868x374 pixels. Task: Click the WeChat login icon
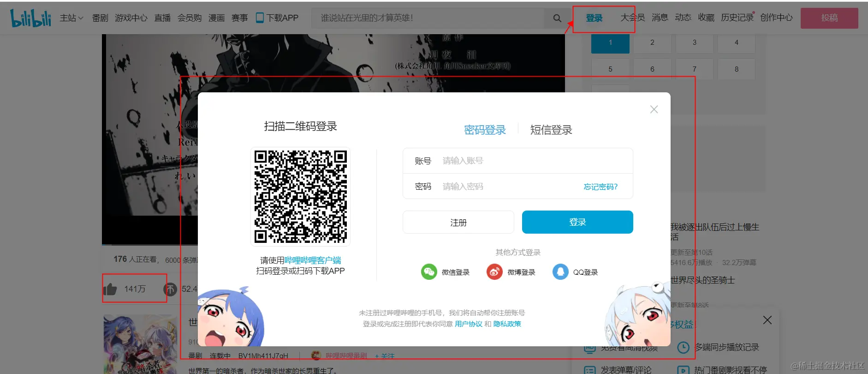pos(429,271)
